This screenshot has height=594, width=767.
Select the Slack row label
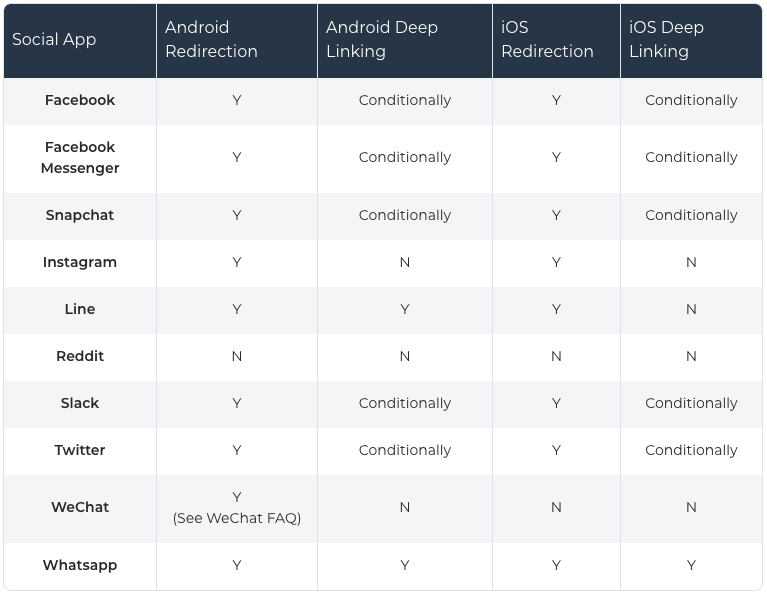coord(80,403)
